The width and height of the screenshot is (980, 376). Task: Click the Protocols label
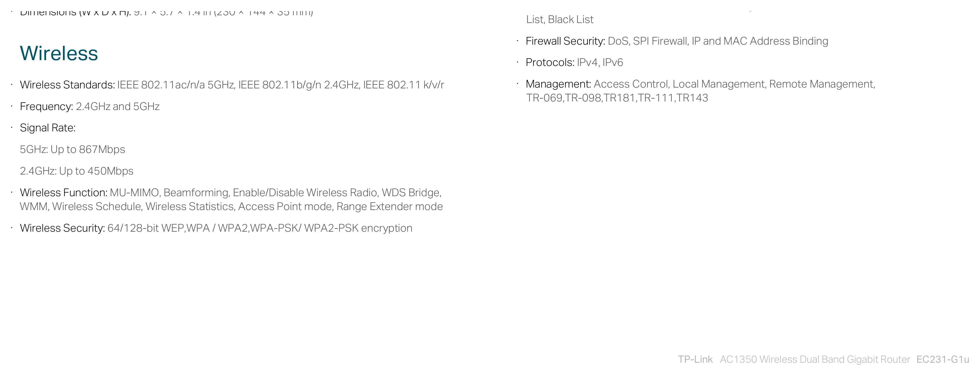tap(550, 62)
